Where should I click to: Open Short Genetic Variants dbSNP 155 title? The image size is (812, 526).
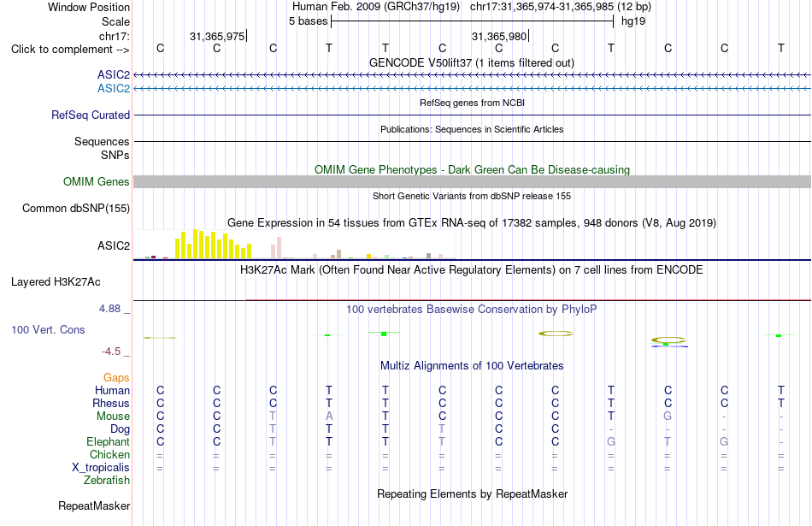472,196
